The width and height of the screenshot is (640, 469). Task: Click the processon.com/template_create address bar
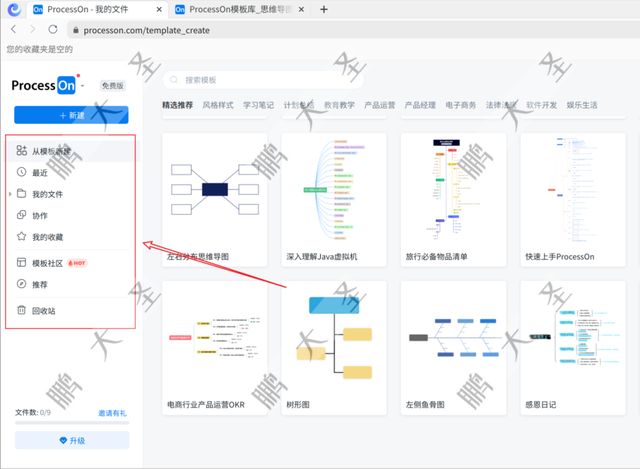351,30
